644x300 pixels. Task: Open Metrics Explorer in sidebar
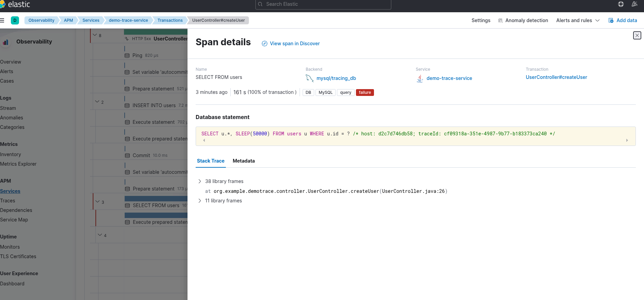point(18,164)
